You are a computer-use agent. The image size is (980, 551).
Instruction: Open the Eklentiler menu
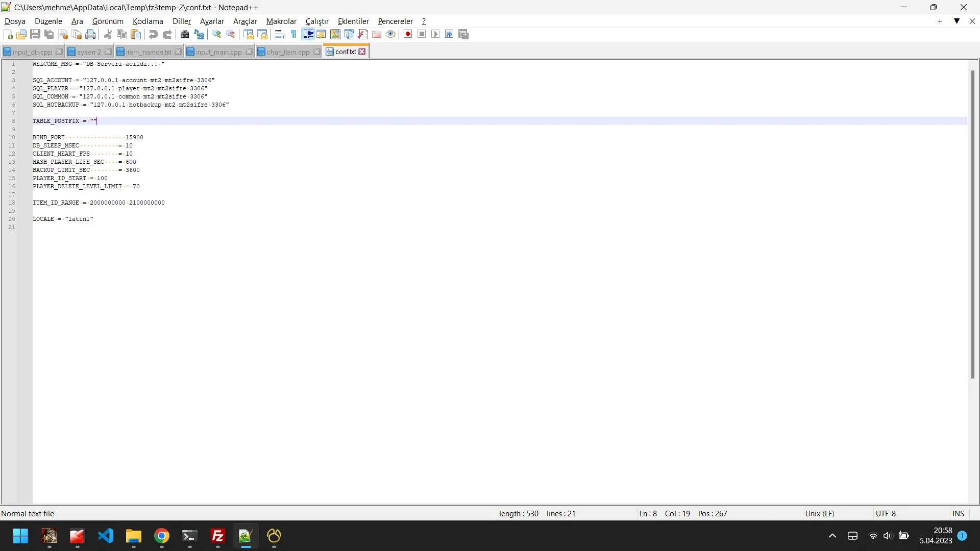(353, 21)
